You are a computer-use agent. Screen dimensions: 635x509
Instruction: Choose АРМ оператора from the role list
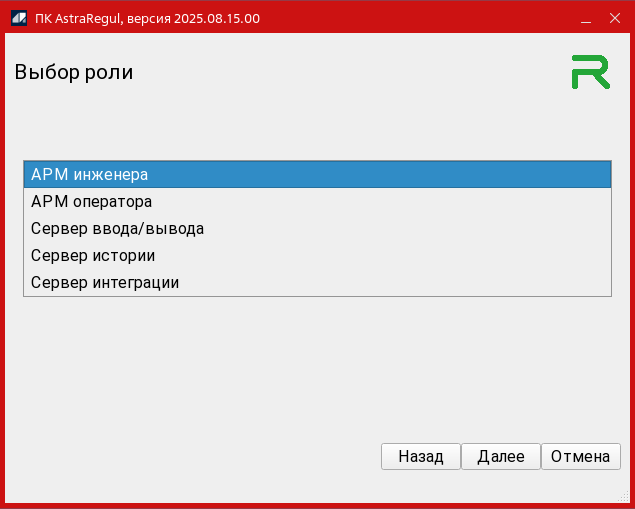click(x=316, y=201)
